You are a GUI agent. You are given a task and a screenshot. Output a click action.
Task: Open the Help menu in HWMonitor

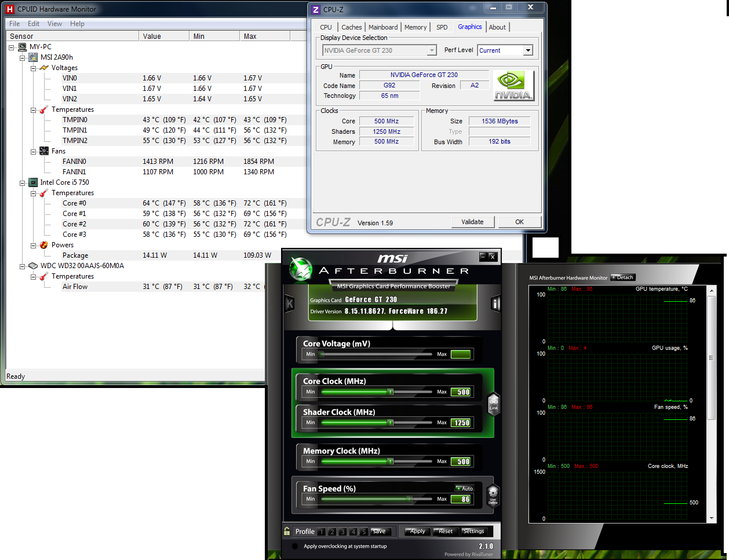coord(77,24)
